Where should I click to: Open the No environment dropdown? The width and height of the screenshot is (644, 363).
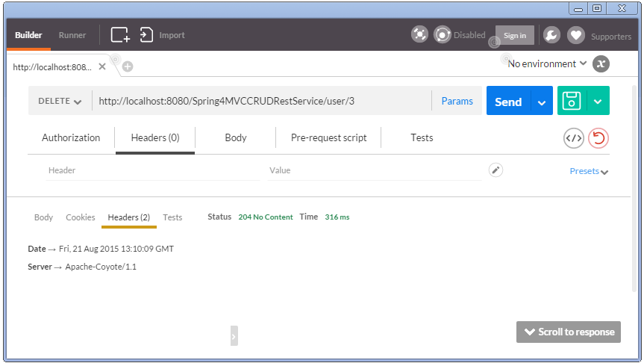pos(547,63)
